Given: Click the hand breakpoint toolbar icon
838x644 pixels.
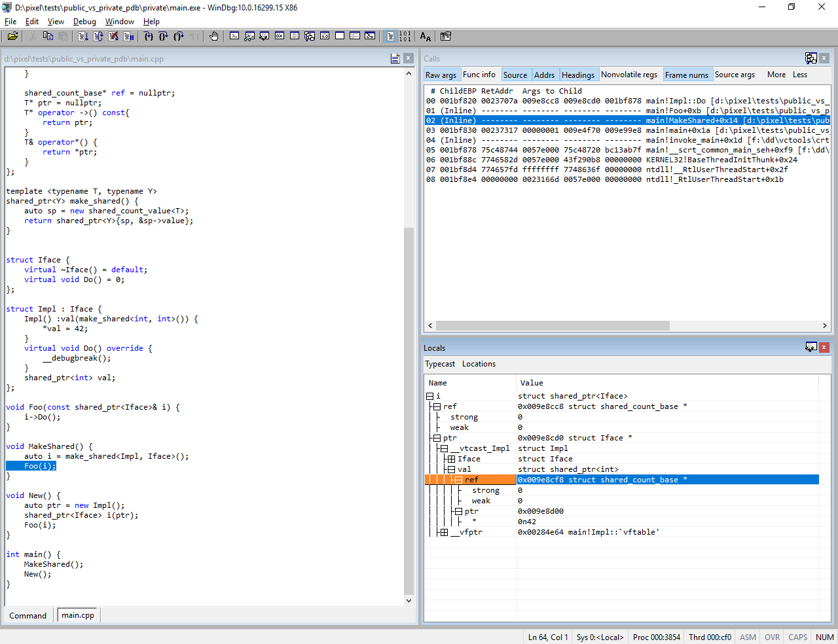Looking at the screenshot, I should 214,37.
